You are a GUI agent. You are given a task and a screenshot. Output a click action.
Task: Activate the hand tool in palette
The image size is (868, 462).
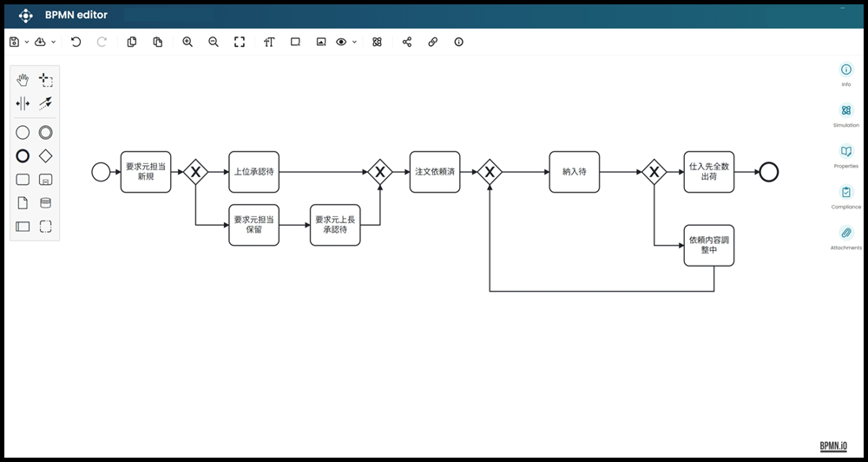pyautogui.click(x=23, y=80)
